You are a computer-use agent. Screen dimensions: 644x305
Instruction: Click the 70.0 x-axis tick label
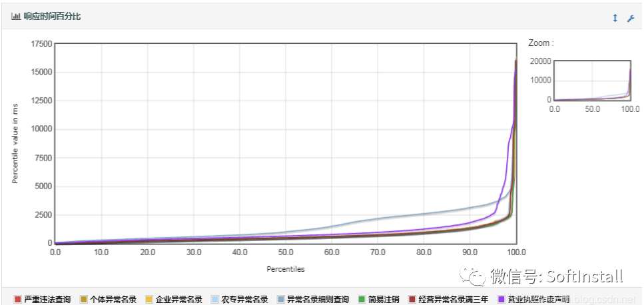tap(378, 251)
